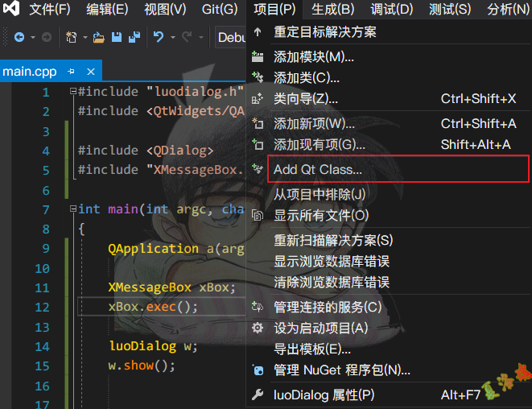
Task: Open the 生成(B) menu
Action: (333, 9)
